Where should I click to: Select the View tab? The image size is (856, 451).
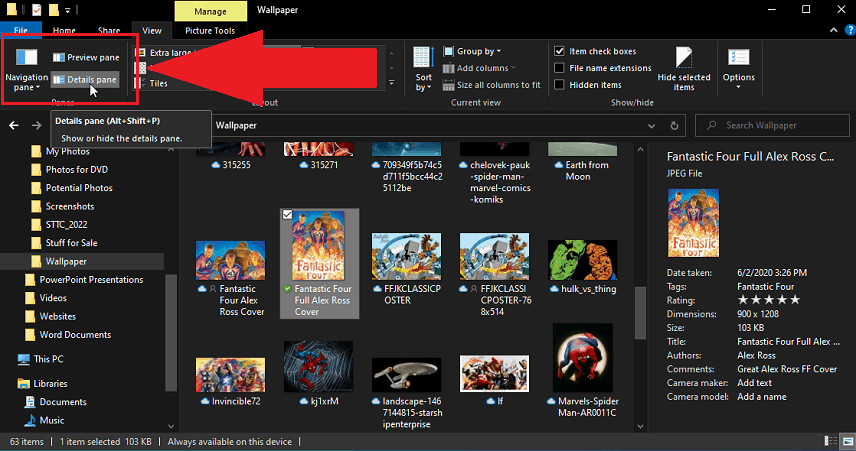coord(152,31)
